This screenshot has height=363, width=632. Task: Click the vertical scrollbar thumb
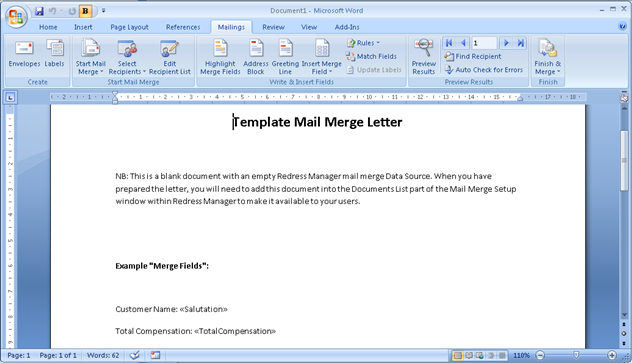pyautogui.click(x=624, y=160)
